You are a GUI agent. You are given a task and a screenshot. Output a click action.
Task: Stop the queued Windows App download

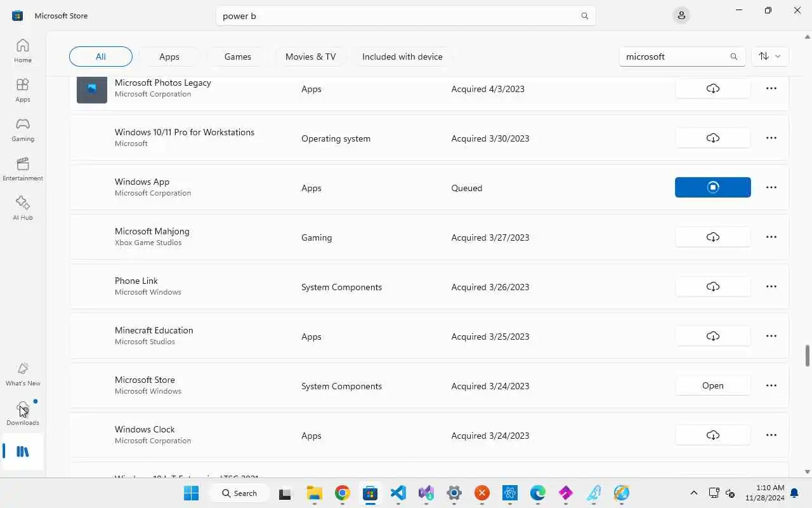[713, 187]
